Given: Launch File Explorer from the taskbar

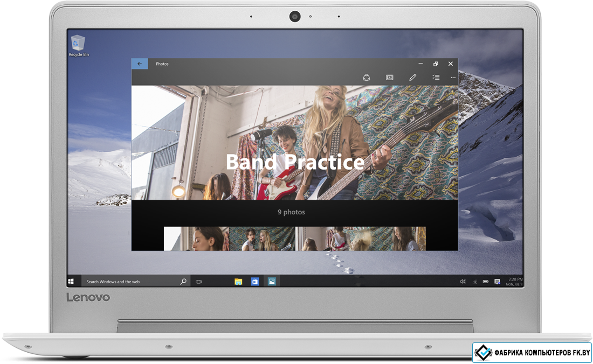Looking at the screenshot, I should [238, 281].
